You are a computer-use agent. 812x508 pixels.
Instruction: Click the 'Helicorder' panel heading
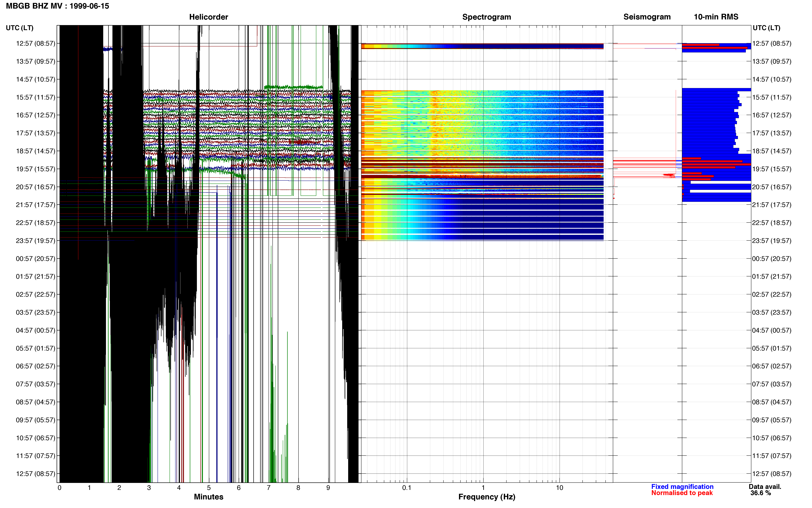coord(209,17)
